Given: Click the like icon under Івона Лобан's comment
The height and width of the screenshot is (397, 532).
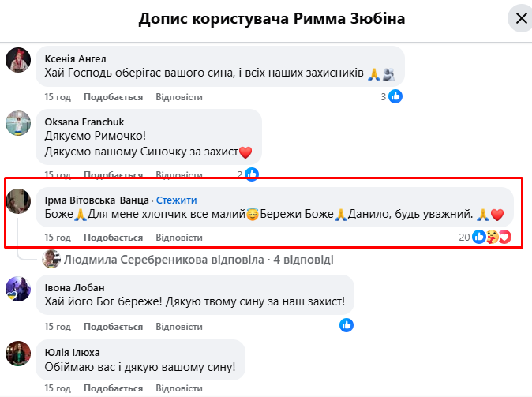Looking at the screenshot, I should coord(347,324).
